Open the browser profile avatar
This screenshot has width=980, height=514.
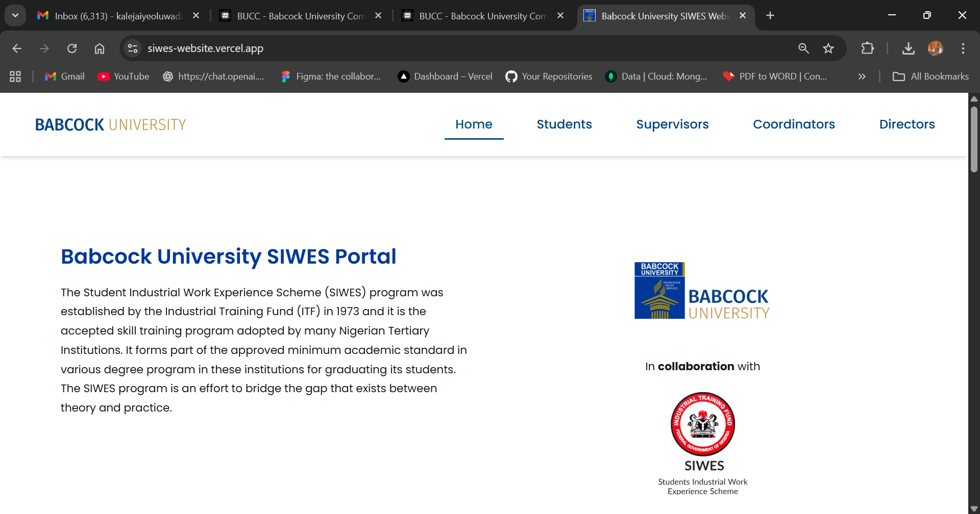[936, 48]
